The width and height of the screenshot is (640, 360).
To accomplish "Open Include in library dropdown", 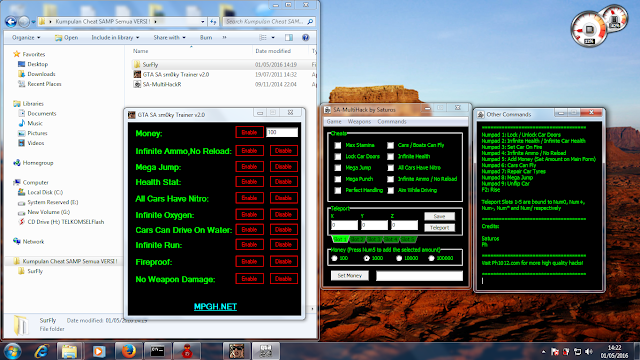I will (x=115, y=38).
